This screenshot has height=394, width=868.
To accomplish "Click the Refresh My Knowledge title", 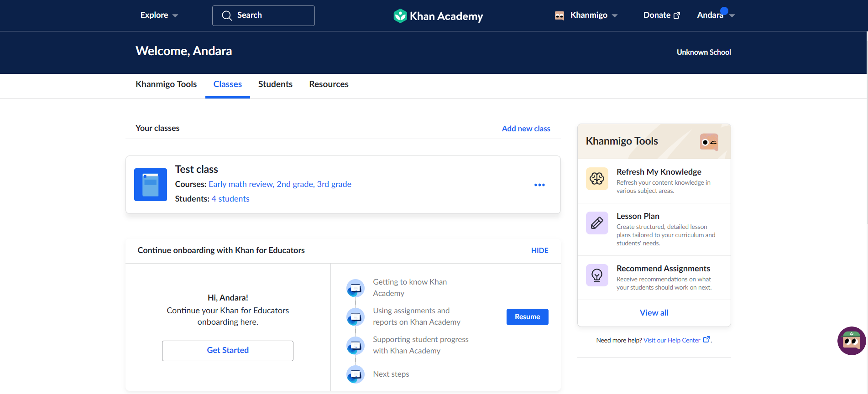I will coord(659,172).
